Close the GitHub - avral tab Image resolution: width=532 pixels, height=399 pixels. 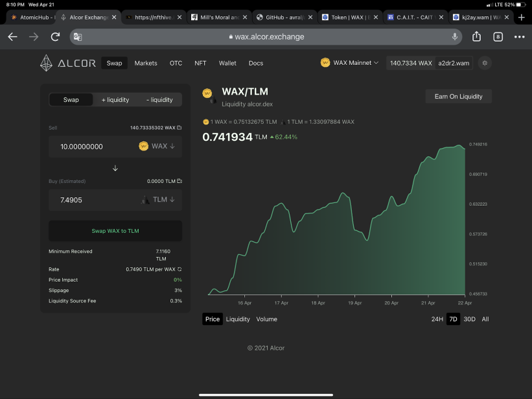(310, 18)
